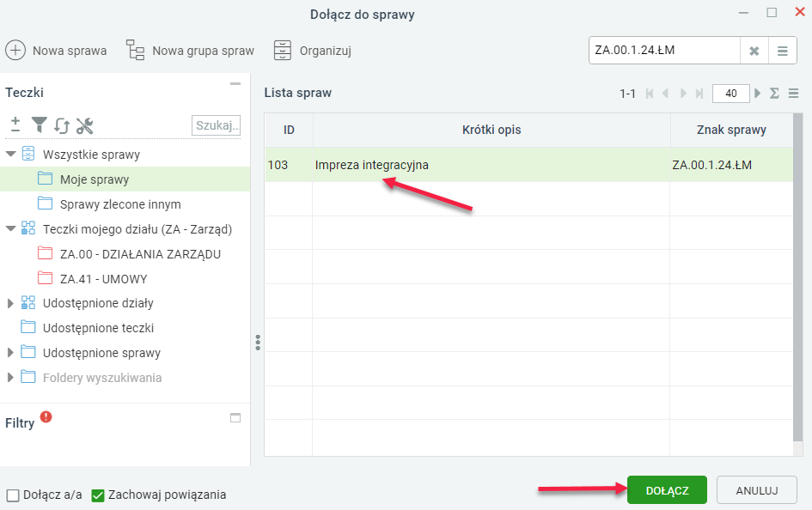The height and width of the screenshot is (510, 812).
Task: Sort by the Krótki opis column header
Action: click(x=491, y=130)
